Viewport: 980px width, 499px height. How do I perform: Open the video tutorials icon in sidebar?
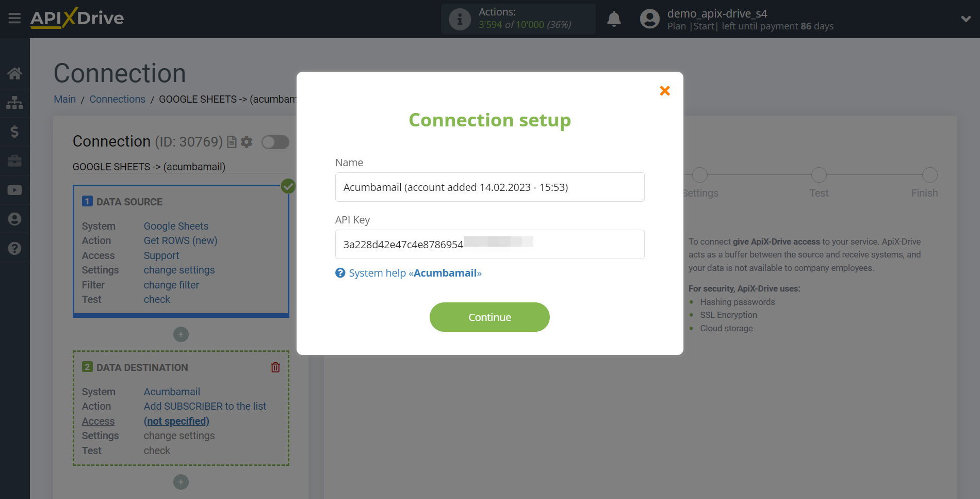[x=14, y=190]
